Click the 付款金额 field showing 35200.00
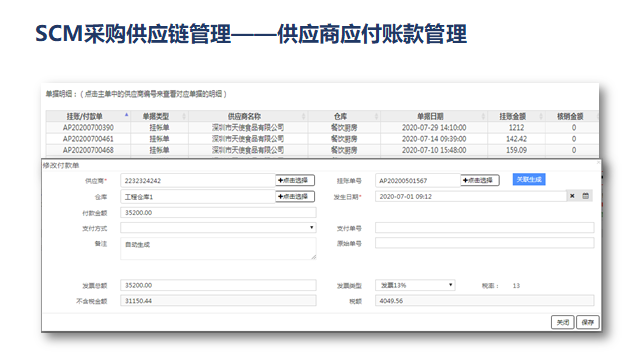Screen dimensions: 640x360 218,212
